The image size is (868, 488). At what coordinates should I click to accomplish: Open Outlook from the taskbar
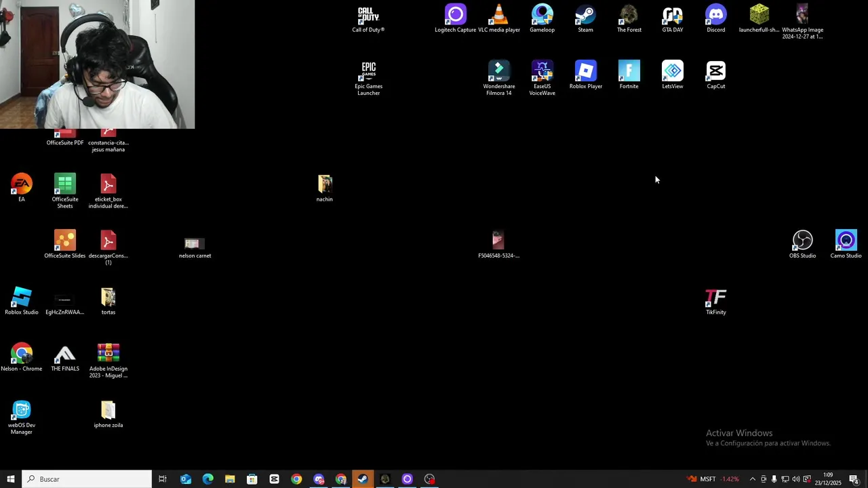pyautogui.click(x=186, y=479)
